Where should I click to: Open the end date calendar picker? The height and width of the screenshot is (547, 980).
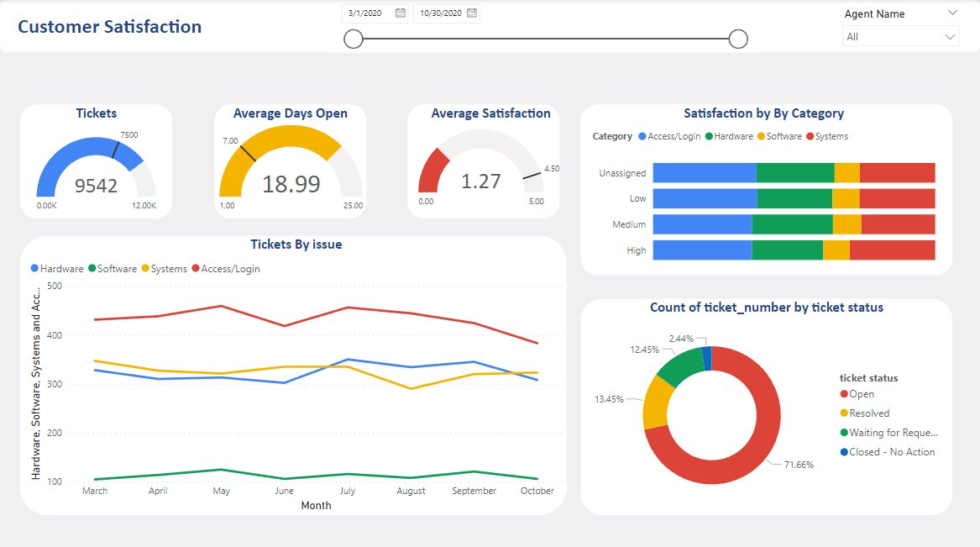click(471, 13)
